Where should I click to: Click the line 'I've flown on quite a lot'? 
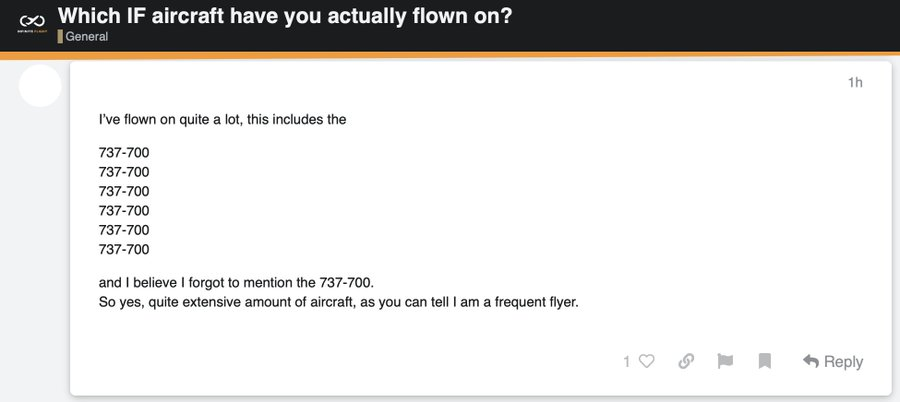click(223, 120)
